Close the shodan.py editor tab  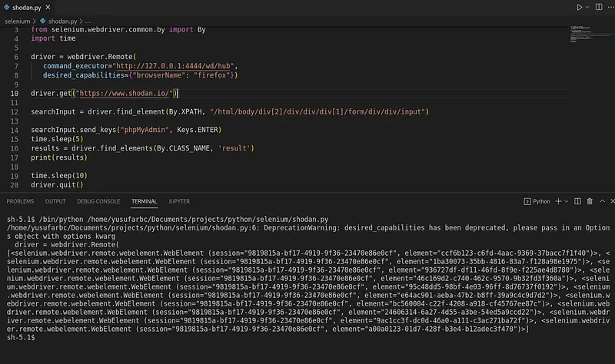click(48, 7)
